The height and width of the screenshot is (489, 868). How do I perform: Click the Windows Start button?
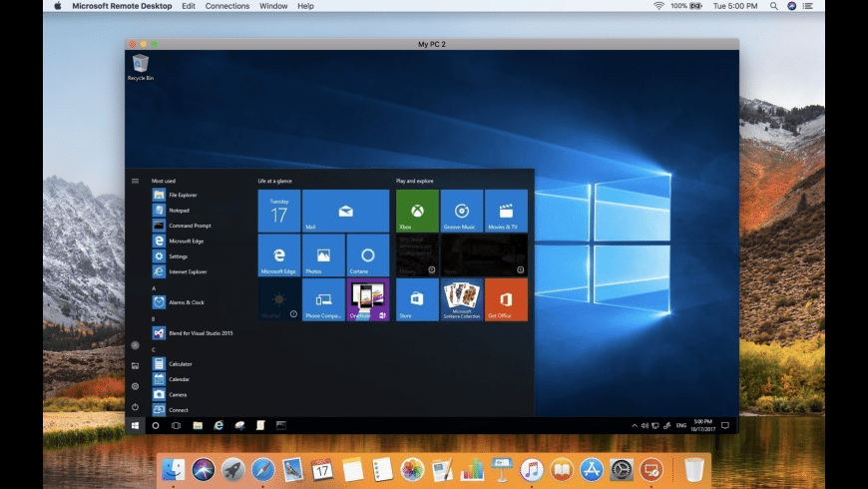coord(135,425)
